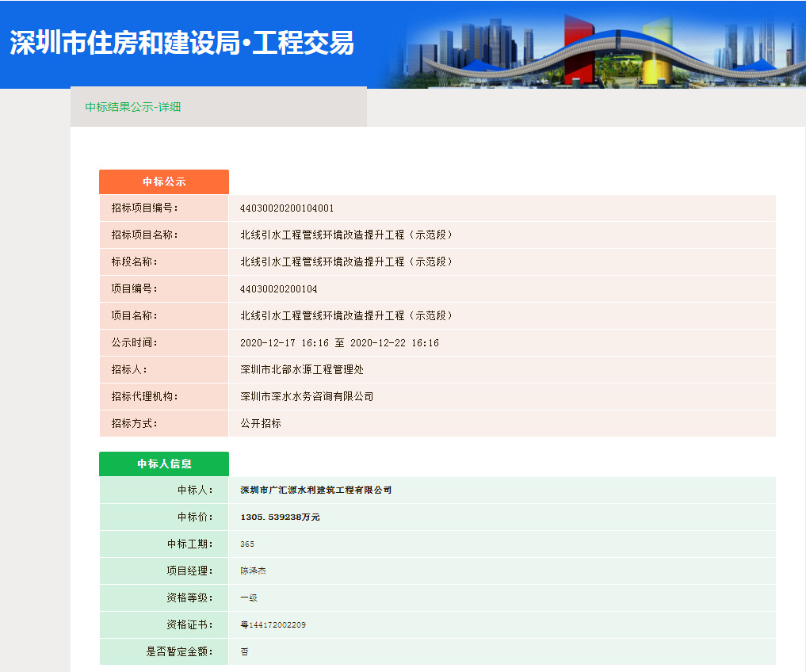
Task: Click the orange 中标公示 section header
Action: click(x=164, y=181)
